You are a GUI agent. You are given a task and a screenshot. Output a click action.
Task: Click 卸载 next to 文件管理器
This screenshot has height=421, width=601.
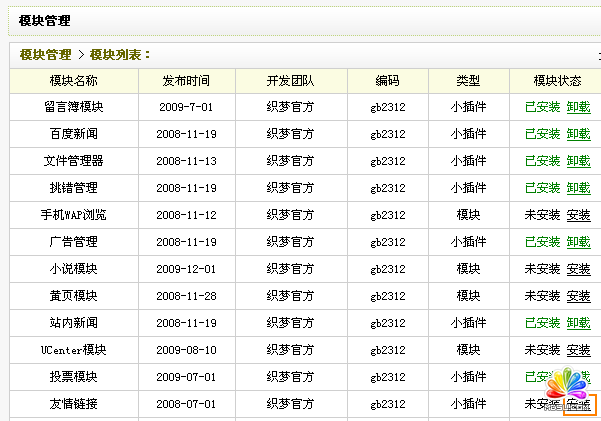click(578, 161)
